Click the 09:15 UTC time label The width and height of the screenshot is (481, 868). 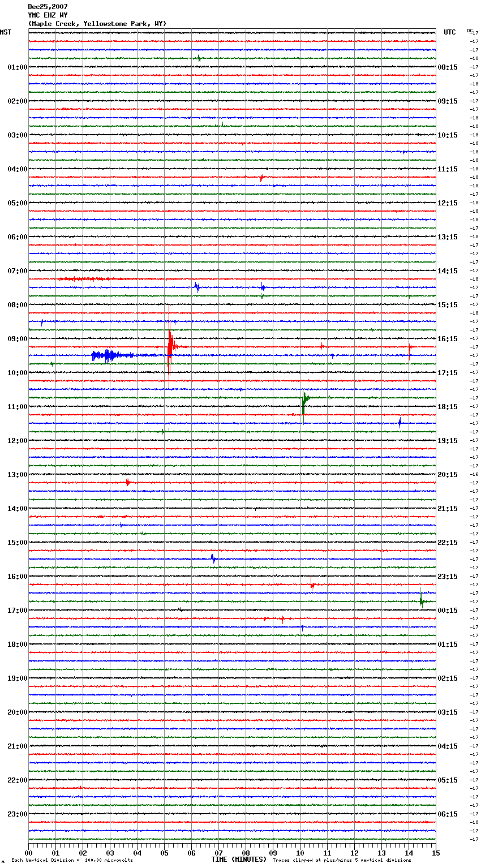(x=448, y=101)
